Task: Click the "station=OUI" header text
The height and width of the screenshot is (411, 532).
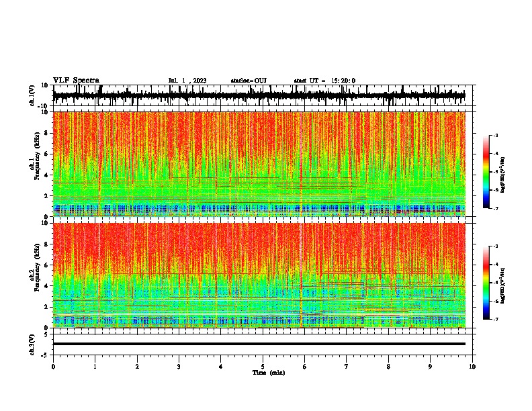Action: click(249, 81)
